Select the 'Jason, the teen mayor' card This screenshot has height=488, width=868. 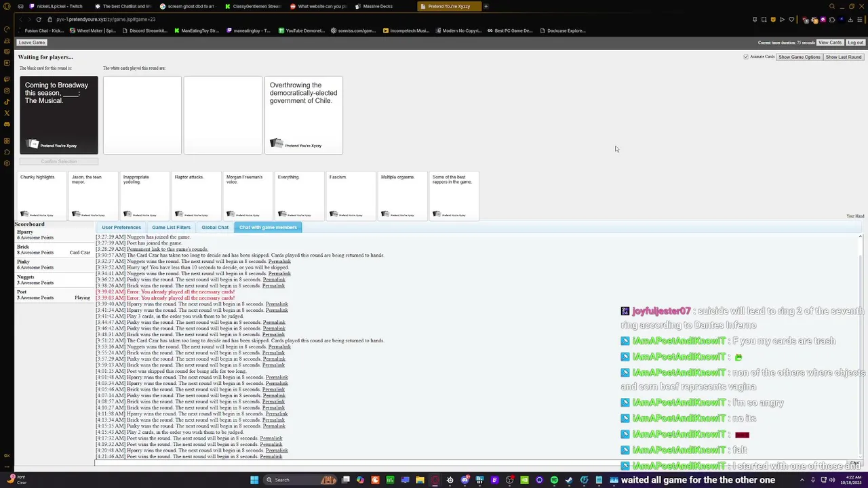[92, 196]
